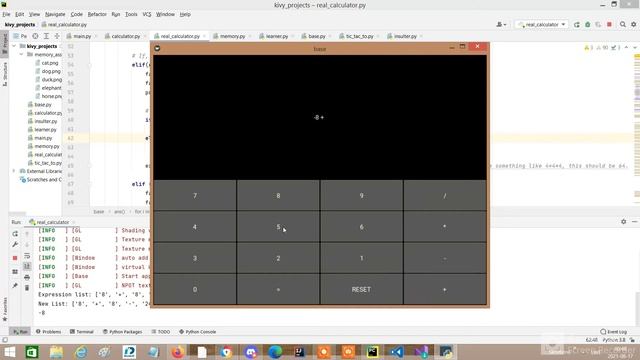Open the Refactor menu
This screenshot has height=360, width=640.
tap(97, 14)
